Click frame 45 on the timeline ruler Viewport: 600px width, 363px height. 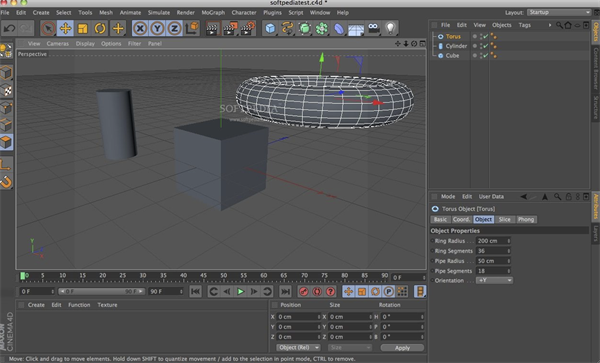(203, 276)
